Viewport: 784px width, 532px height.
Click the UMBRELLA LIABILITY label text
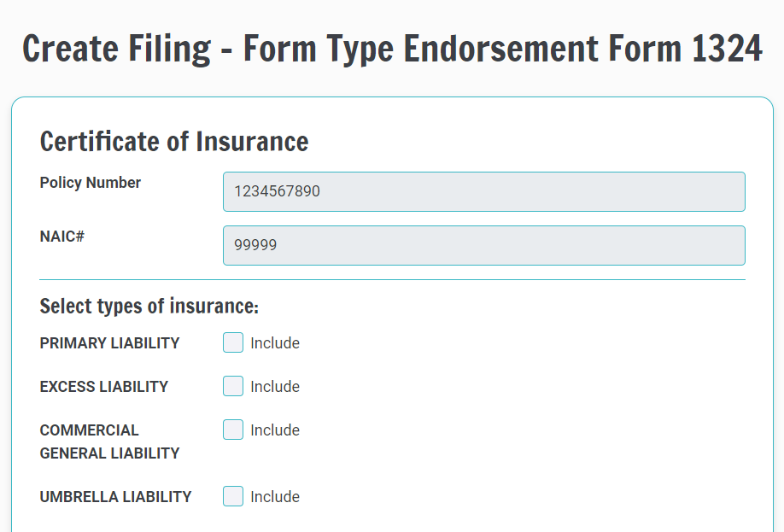[x=115, y=496]
